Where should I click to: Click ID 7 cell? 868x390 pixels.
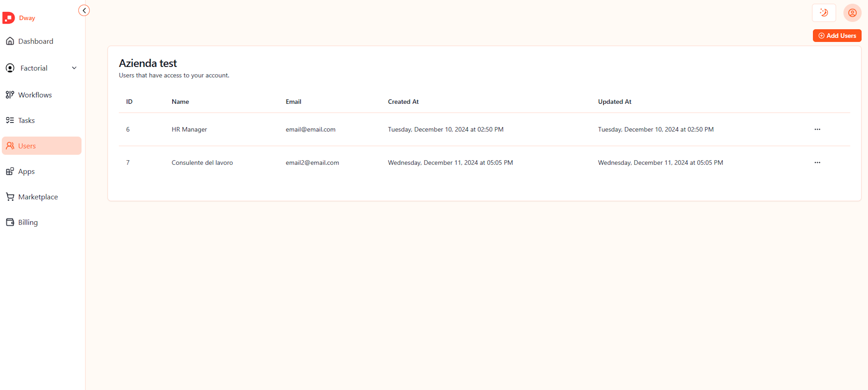tap(128, 163)
